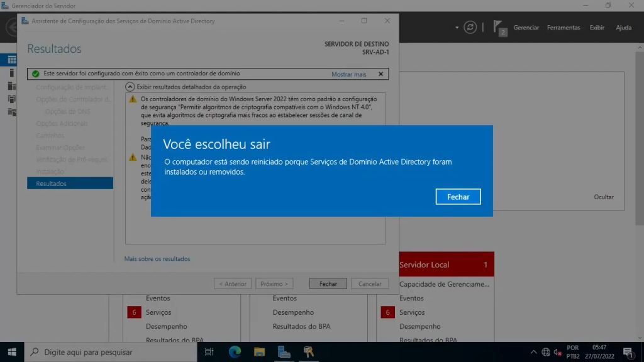644x362 pixels.
Task: Switch to Server Manager taskbar icon
Action: (284, 352)
